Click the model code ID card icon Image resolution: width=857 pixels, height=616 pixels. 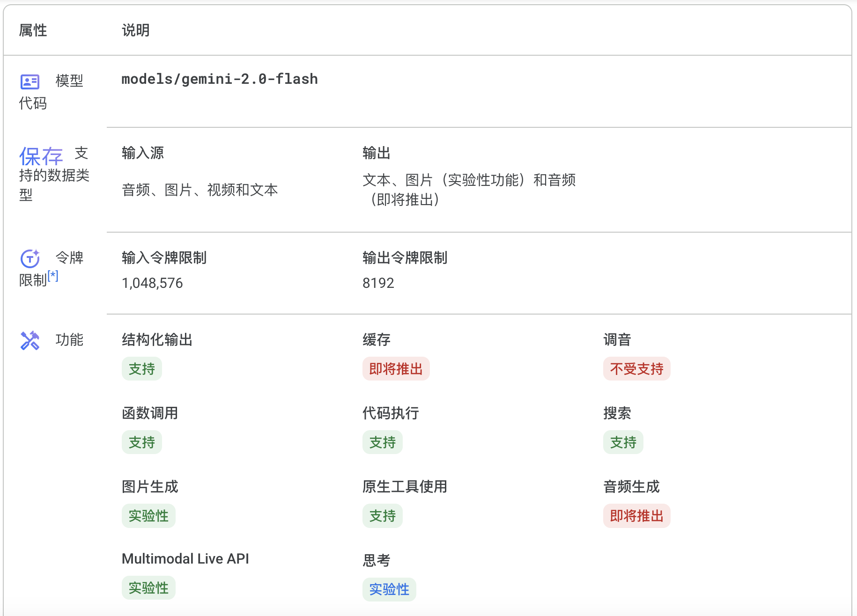(30, 82)
